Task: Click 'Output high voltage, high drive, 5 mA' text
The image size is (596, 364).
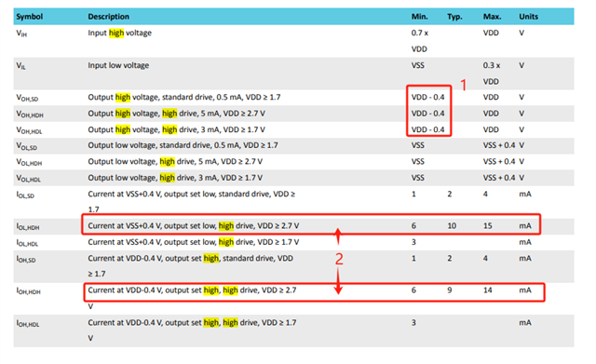Action: point(176,114)
